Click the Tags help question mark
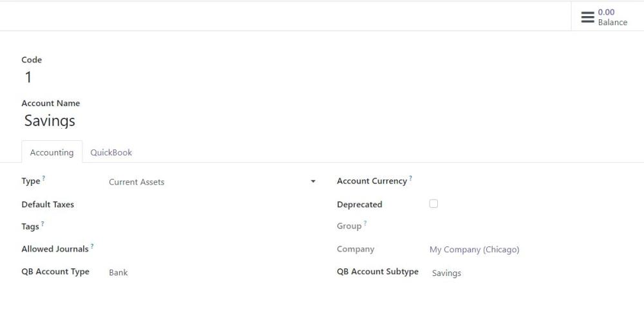Image resolution: width=644 pixels, height=314 pixels. coord(43,224)
